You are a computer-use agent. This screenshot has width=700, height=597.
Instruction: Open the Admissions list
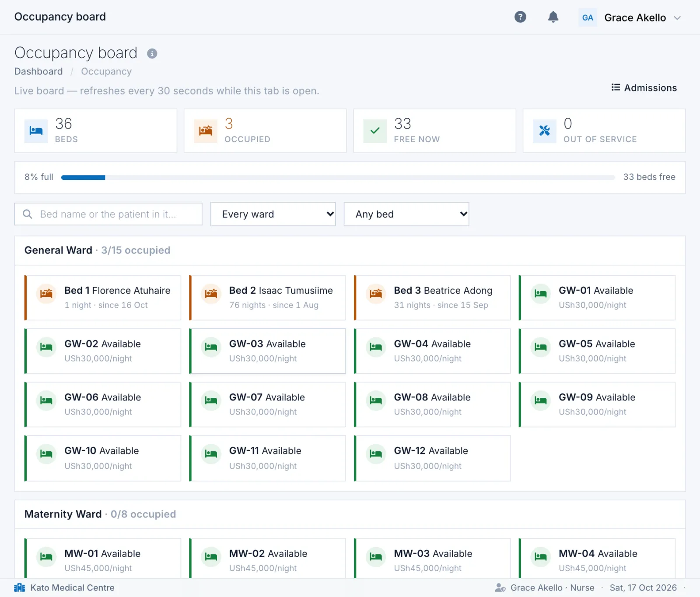coord(644,88)
